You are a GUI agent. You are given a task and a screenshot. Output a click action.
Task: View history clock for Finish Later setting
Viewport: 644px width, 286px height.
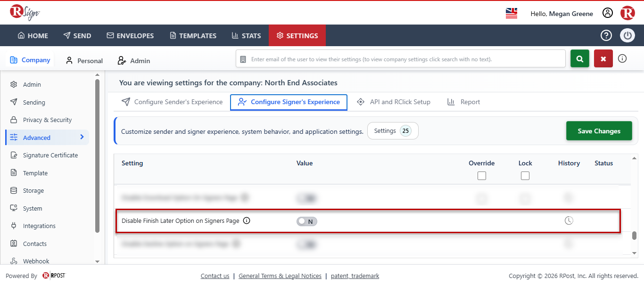(569, 221)
